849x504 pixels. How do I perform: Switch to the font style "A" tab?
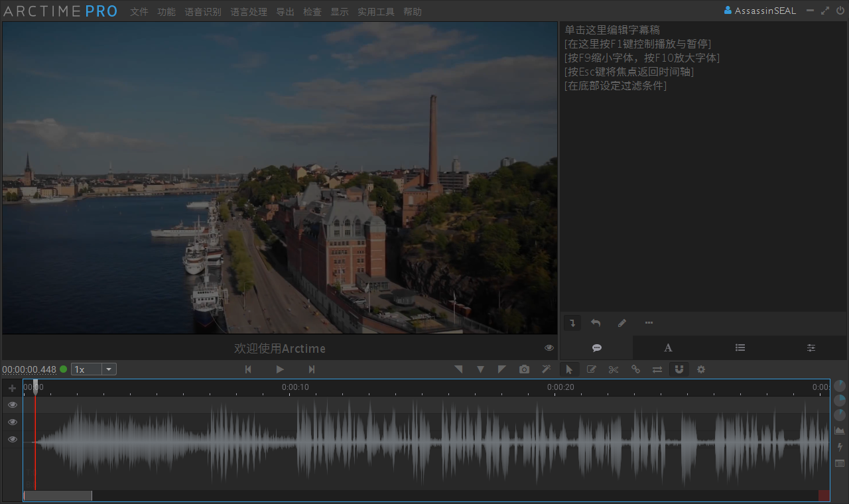coord(668,348)
